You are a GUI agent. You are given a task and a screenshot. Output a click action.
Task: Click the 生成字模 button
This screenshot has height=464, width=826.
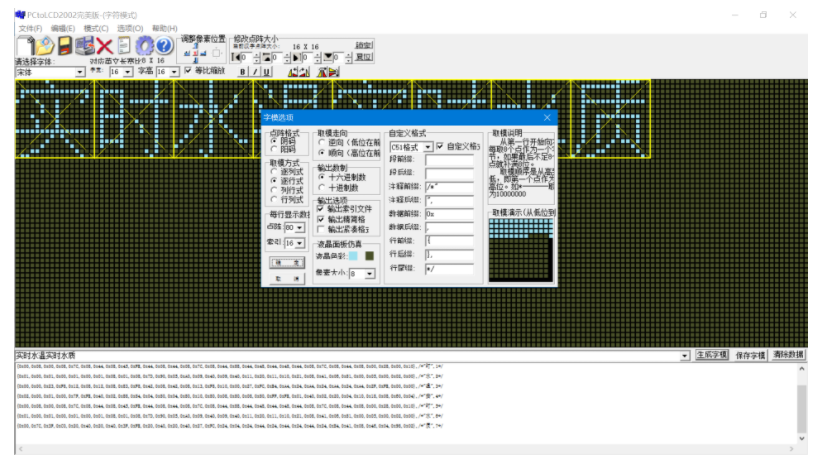(x=712, y=355)
